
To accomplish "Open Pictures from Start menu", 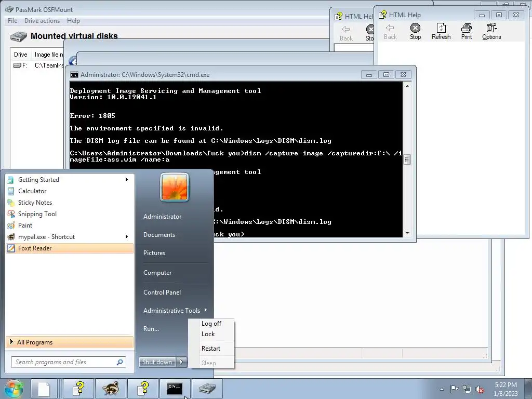I will [154, 253].
